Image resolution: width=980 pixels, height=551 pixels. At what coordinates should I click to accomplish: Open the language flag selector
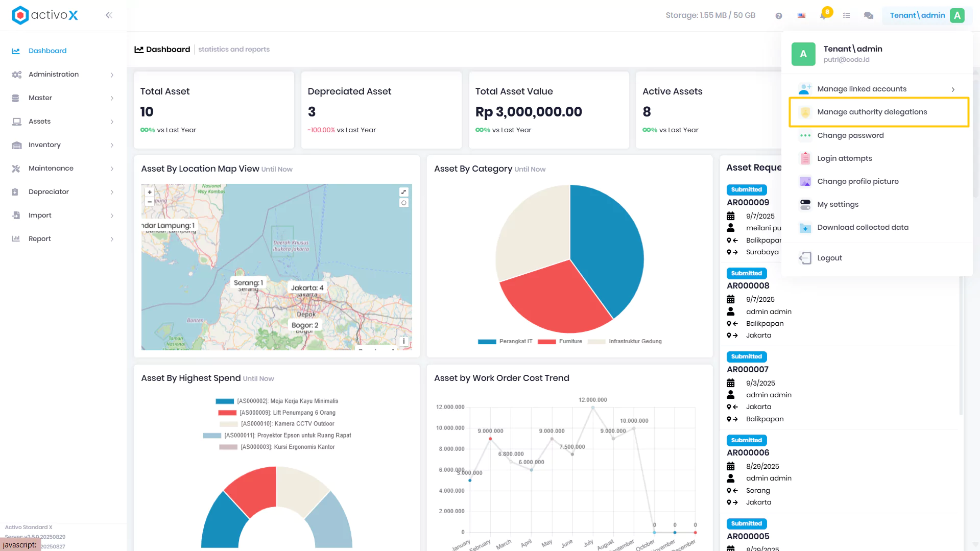801,16
